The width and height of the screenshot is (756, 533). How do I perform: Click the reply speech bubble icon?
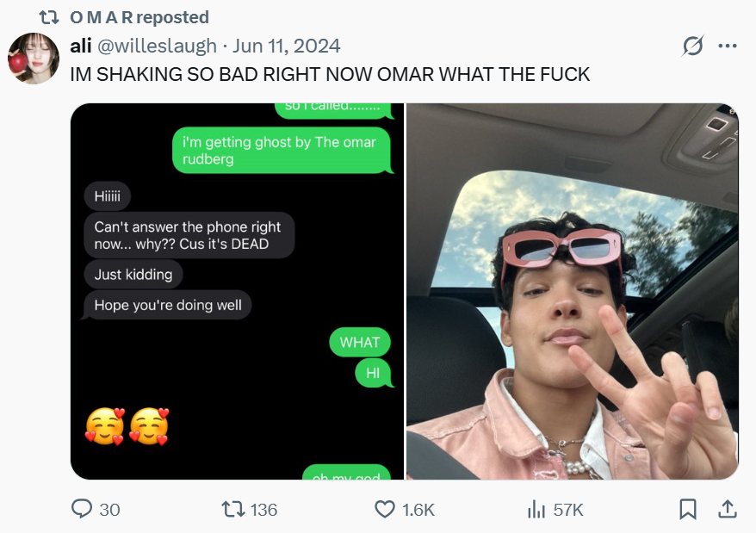83,510
